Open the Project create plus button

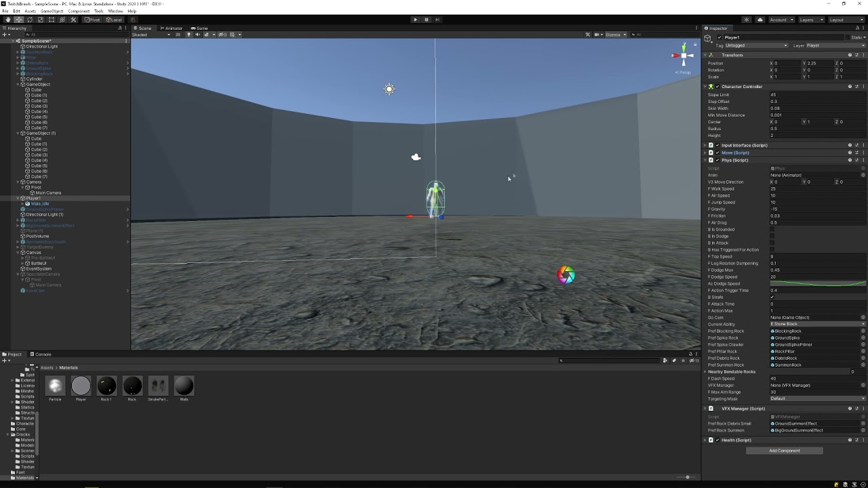click(5, 361)
